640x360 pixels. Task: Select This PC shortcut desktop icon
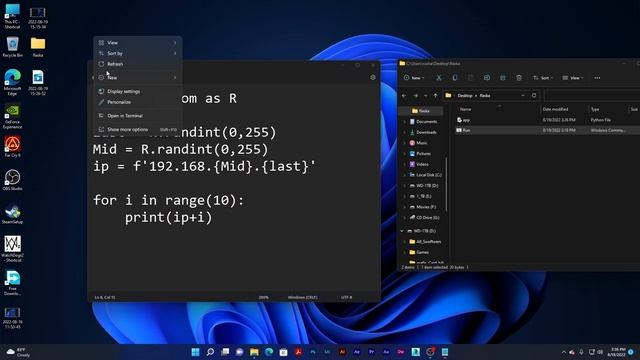point(12,16)
